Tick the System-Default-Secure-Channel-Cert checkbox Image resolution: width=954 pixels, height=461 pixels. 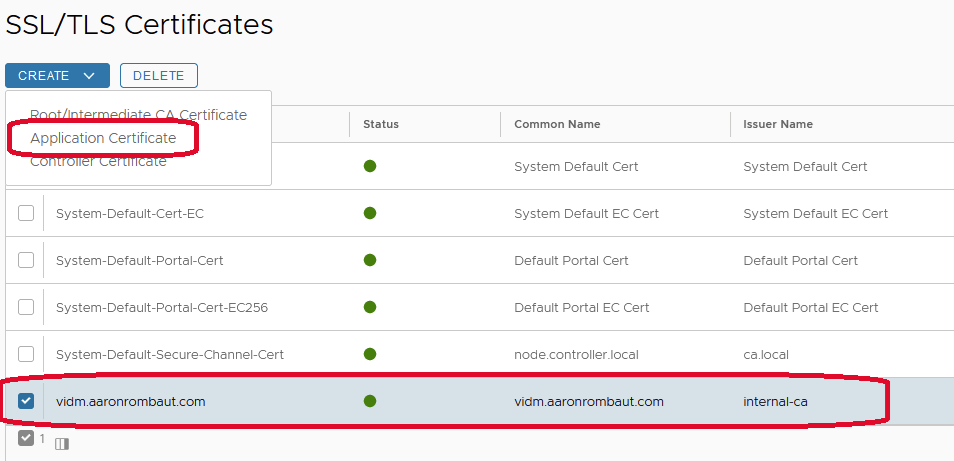[x=26, y=354]
